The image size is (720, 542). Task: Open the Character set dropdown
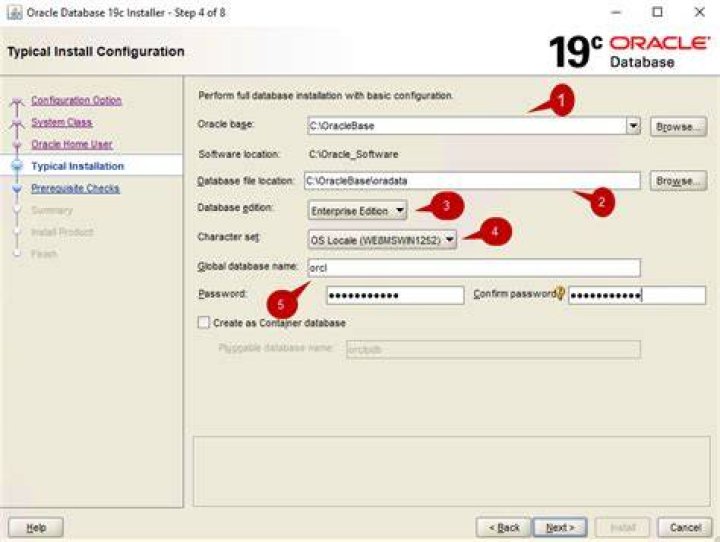382,239
